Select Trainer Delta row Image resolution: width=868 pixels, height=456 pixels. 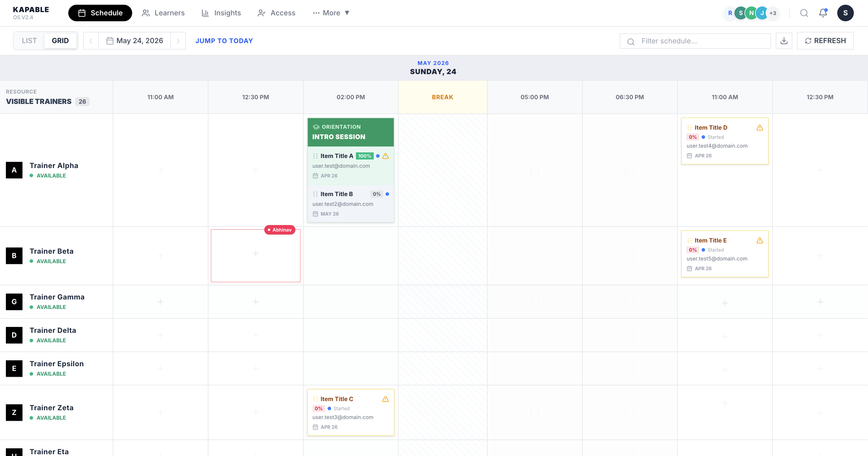pos(56,335)
